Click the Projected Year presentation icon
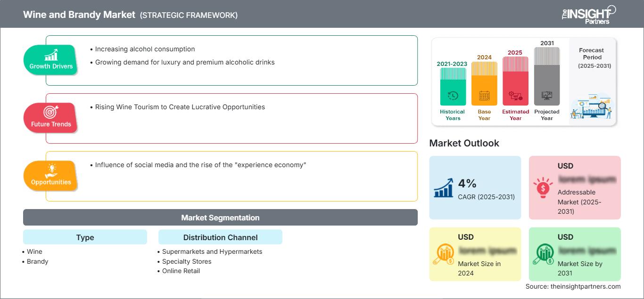The width and height of the screenshot is (644, 299). point(547,96)
